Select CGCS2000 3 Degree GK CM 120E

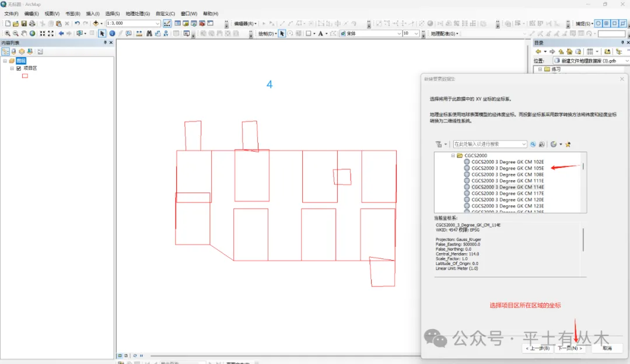508,199
